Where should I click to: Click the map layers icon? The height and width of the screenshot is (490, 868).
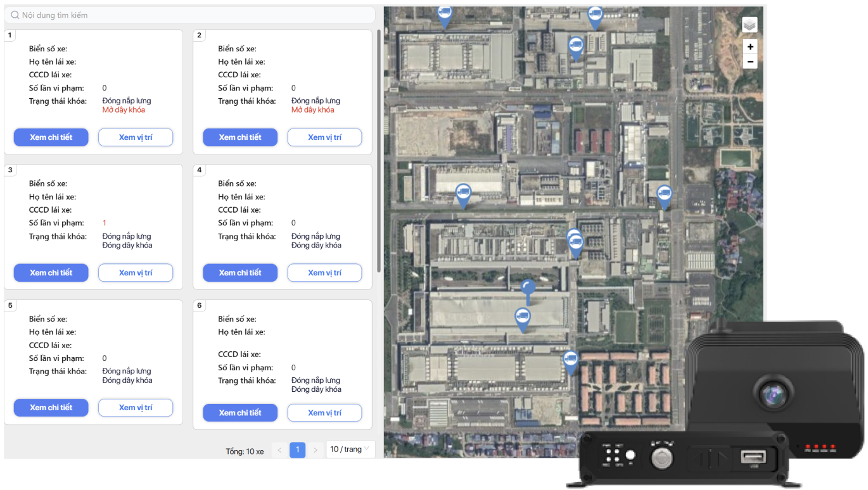(750, 25)
